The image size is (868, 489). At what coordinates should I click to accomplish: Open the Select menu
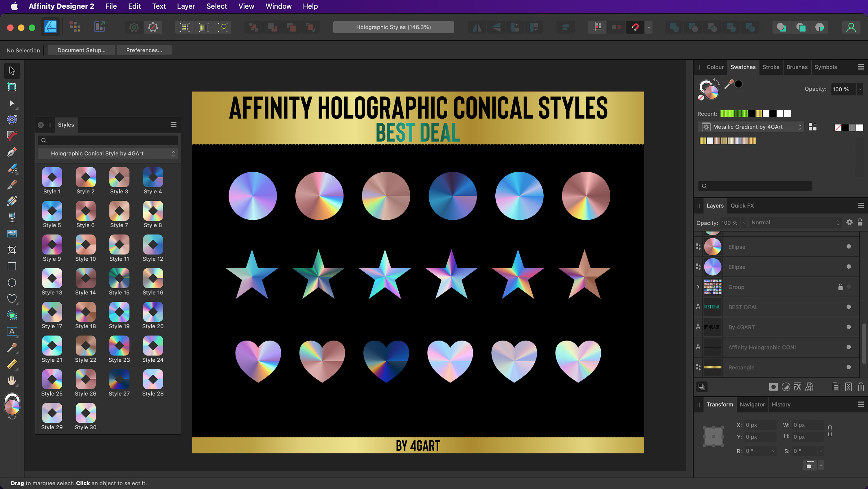click(x=216, y=6)
